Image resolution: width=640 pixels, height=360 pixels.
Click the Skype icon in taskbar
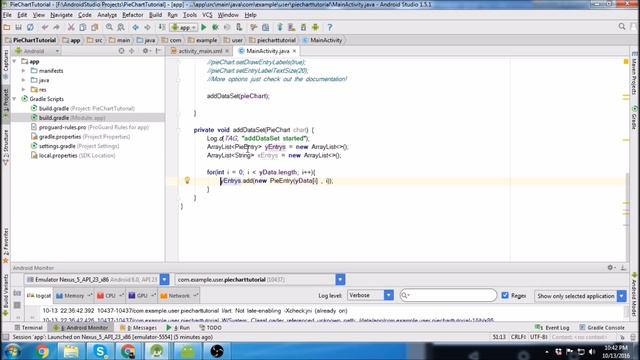coord(100,351)
